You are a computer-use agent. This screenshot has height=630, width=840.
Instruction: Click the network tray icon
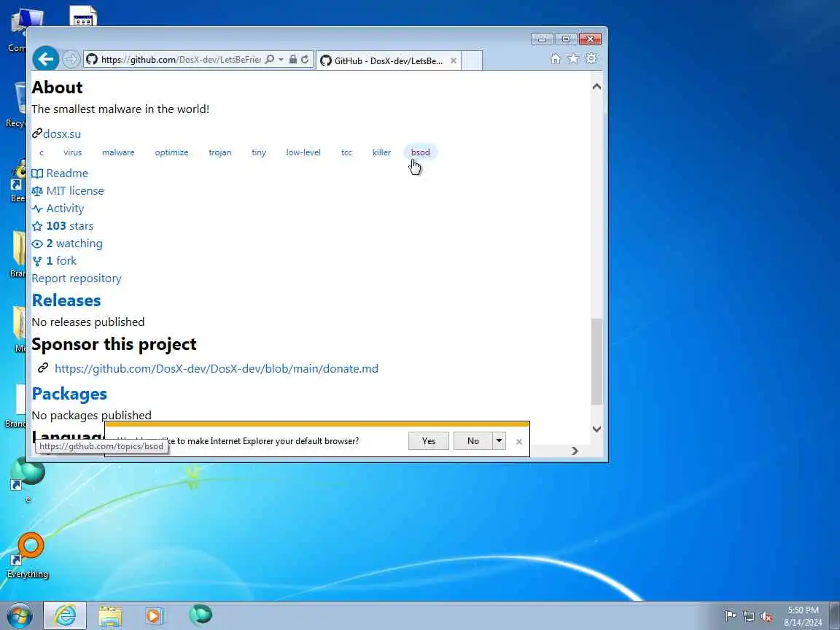tap(748, 616)
